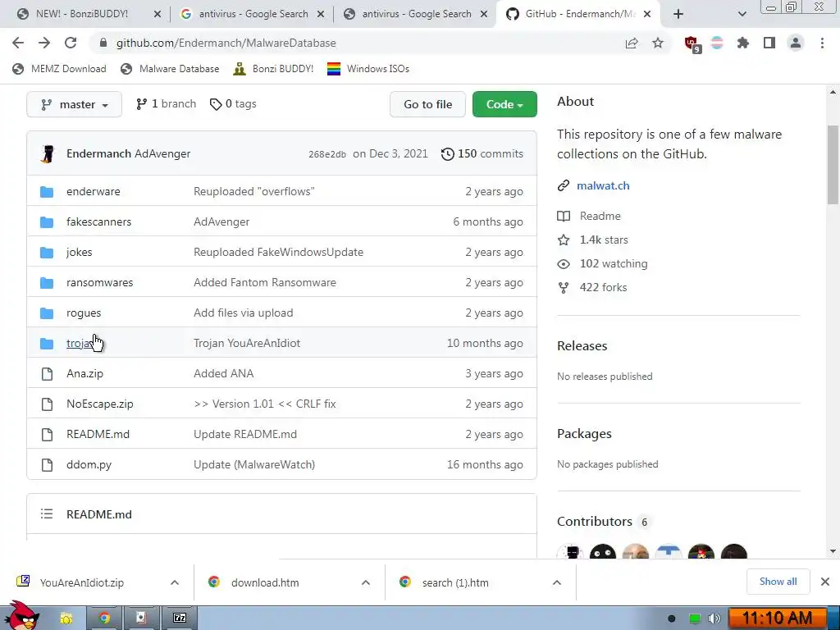Image resolution: width=840 pixels, height=630 pixels.
Task: Close the downloads bar
Action: (x=825, y=582)
